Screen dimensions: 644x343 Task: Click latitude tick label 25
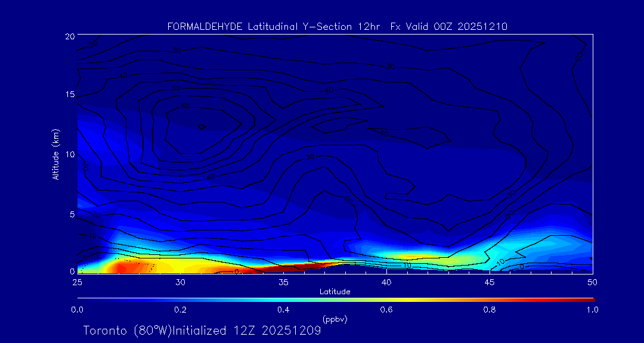[77, 282]
